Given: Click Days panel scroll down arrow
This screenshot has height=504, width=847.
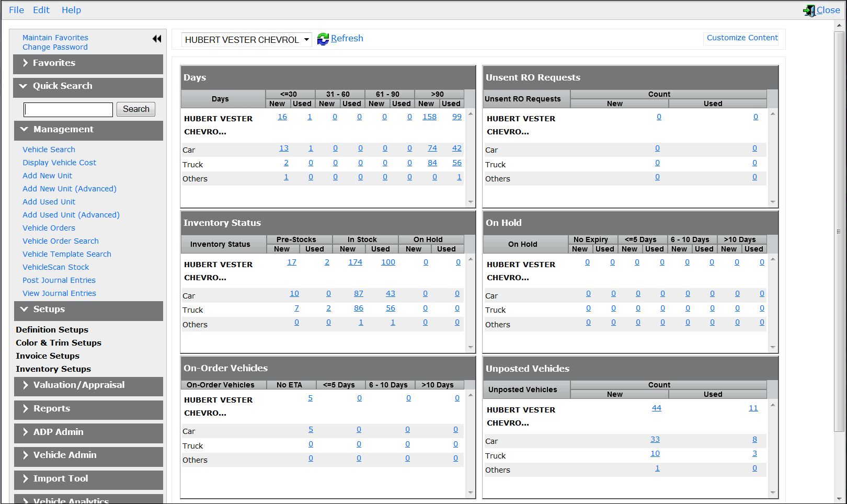Looking at the screenshot, I should pyautogui.click(x=471, y=202).
